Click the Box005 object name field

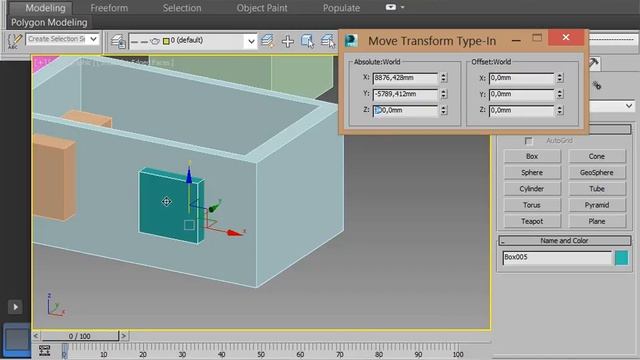tap(557, 258)
